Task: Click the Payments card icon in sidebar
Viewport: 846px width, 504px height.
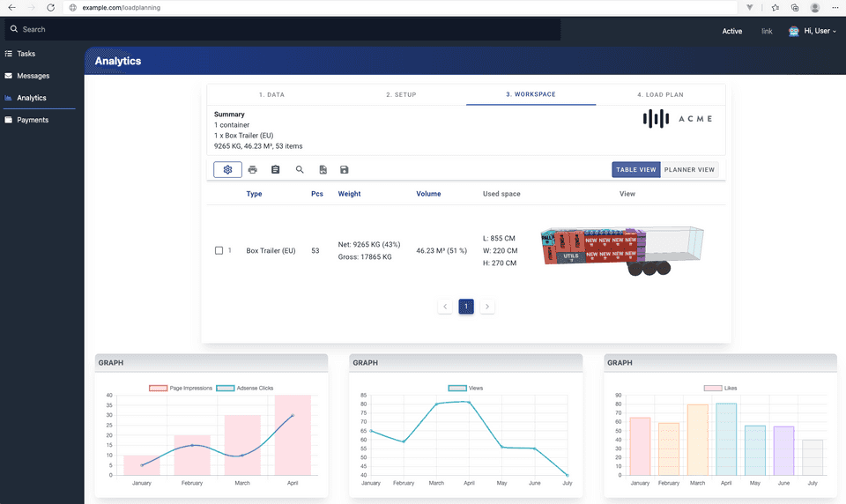Action: (x=8, y=120)
